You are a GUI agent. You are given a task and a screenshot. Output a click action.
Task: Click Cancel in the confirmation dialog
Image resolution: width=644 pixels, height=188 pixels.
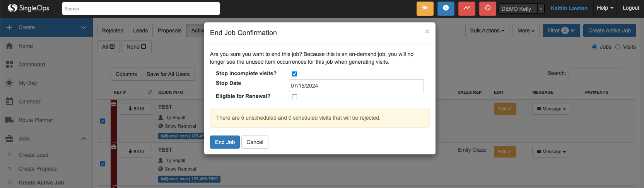point(255,142)
